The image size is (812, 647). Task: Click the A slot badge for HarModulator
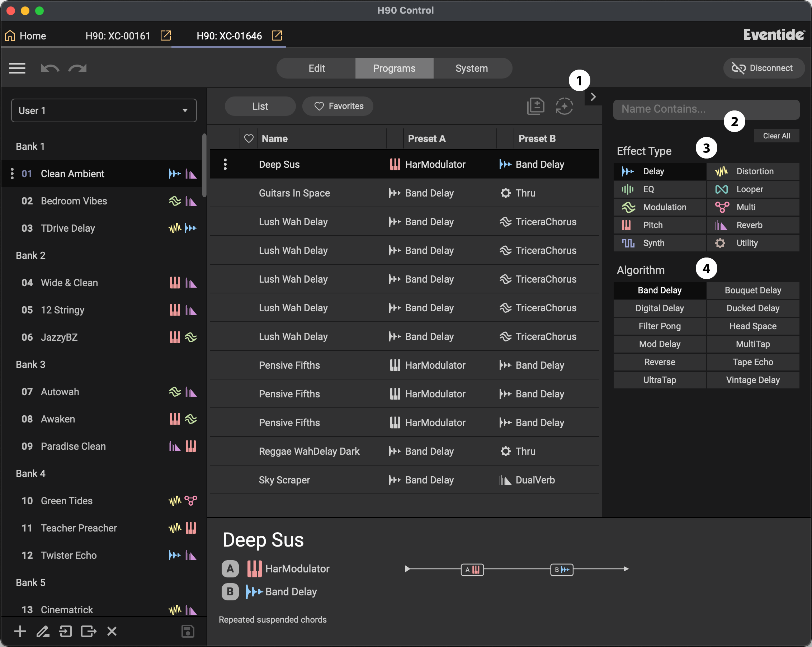tap(230, 569)
